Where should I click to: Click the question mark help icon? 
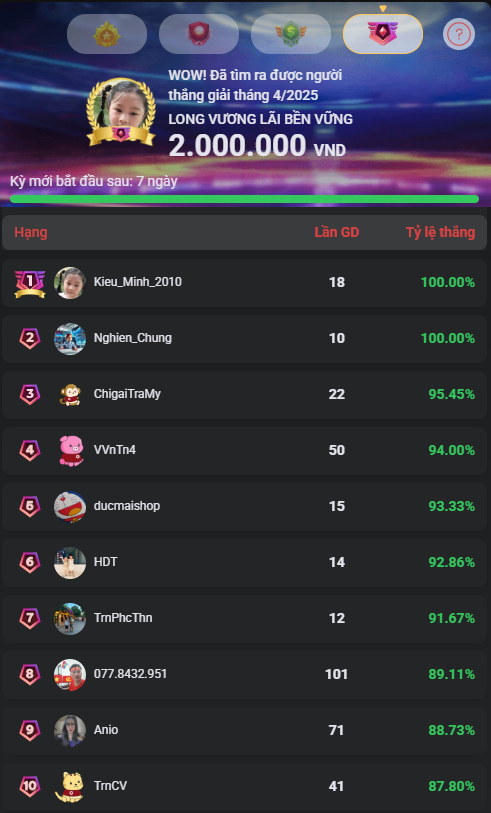click(x=459, y=34)
